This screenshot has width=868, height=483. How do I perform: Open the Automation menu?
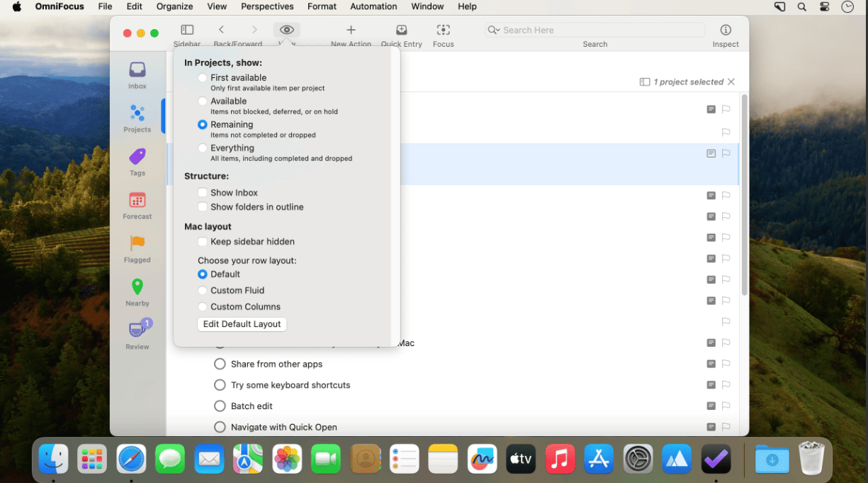(373, 6)
